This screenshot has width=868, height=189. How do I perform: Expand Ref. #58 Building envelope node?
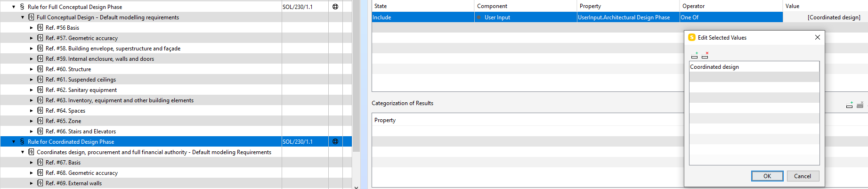coord(32,49)
